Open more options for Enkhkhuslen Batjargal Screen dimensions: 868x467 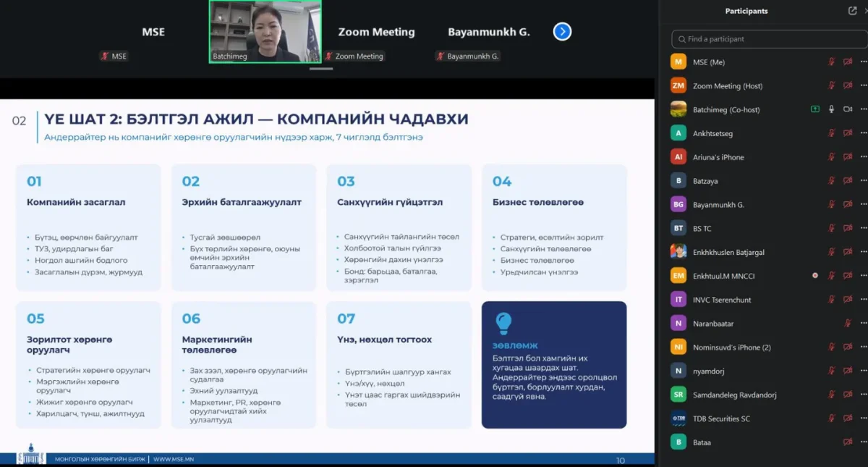coord(863,252)
